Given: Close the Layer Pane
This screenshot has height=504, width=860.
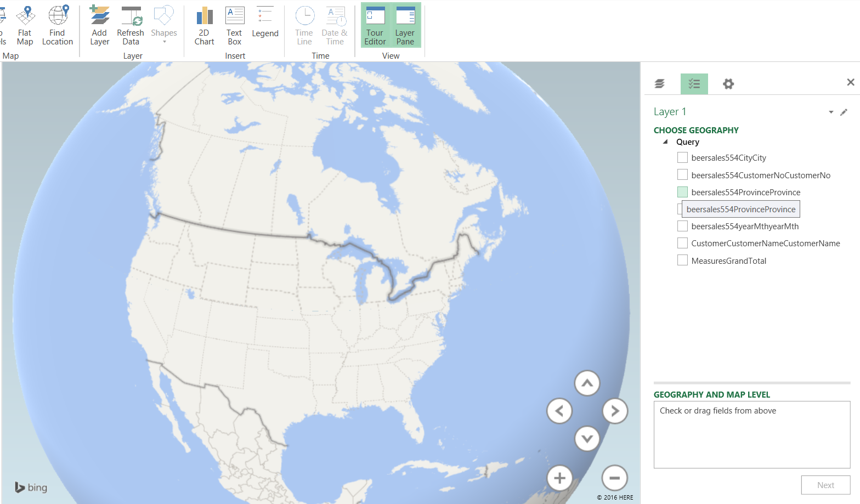Looking at the screenshot, I should (851, 82).
